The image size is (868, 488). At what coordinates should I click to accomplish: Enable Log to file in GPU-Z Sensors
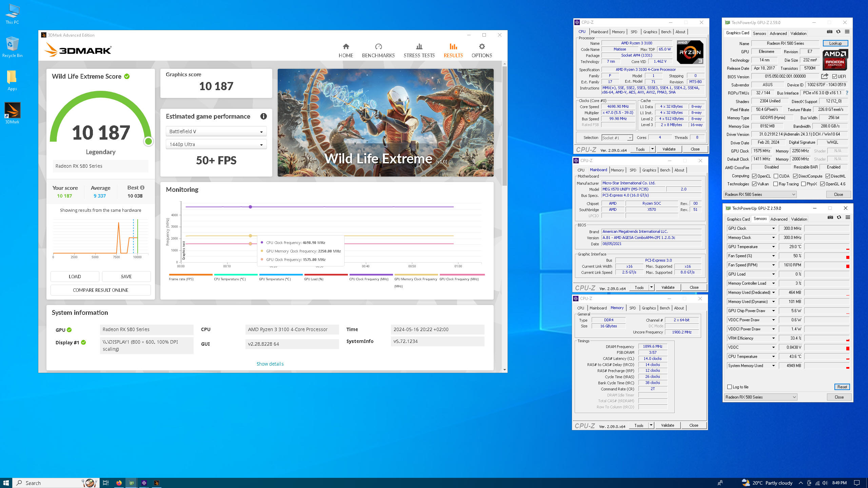tap(730, 387)
